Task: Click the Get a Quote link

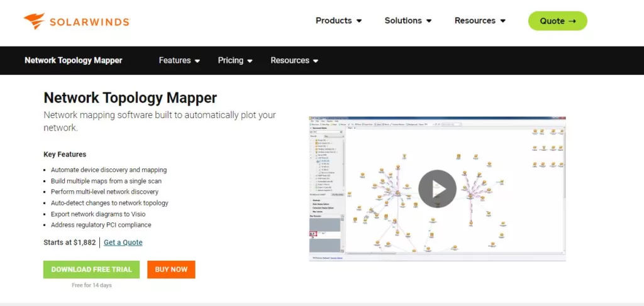Action: pos(123,243)
